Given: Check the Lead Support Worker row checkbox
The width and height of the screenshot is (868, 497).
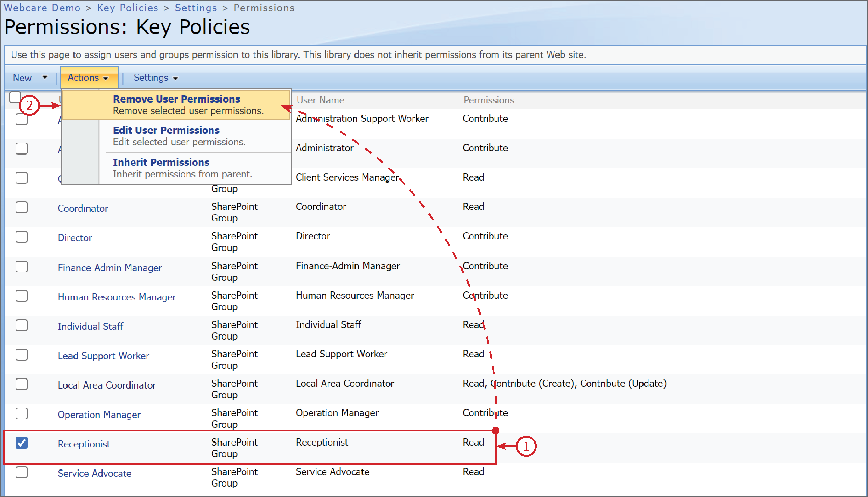Looking at the screenshot, I should (x=22, y=355).
